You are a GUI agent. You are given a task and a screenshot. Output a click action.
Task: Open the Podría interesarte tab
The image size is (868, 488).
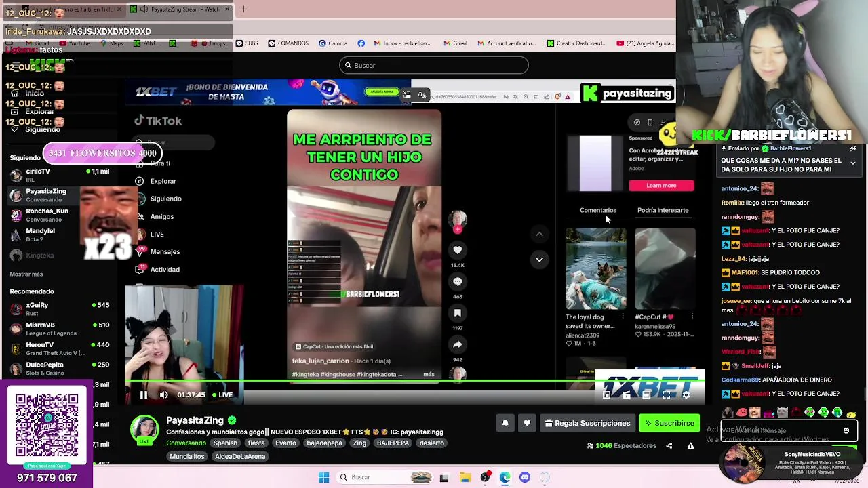pos(663,210)
